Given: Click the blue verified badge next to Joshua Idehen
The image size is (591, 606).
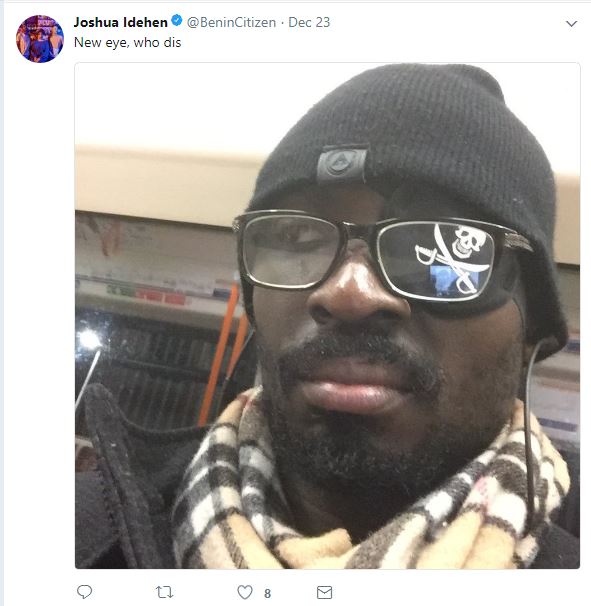Looking at the screenshot, I should point(177,21).
